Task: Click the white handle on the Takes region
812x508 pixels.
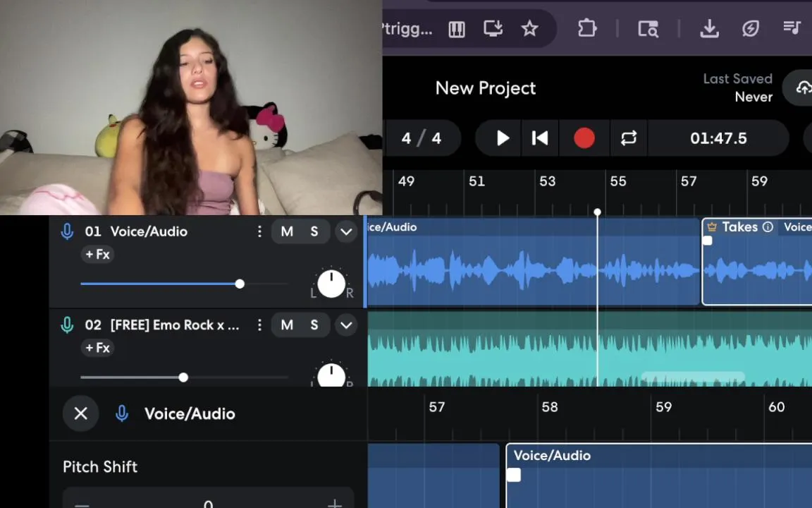Action: pyautogui.click(x=708, y=241)
